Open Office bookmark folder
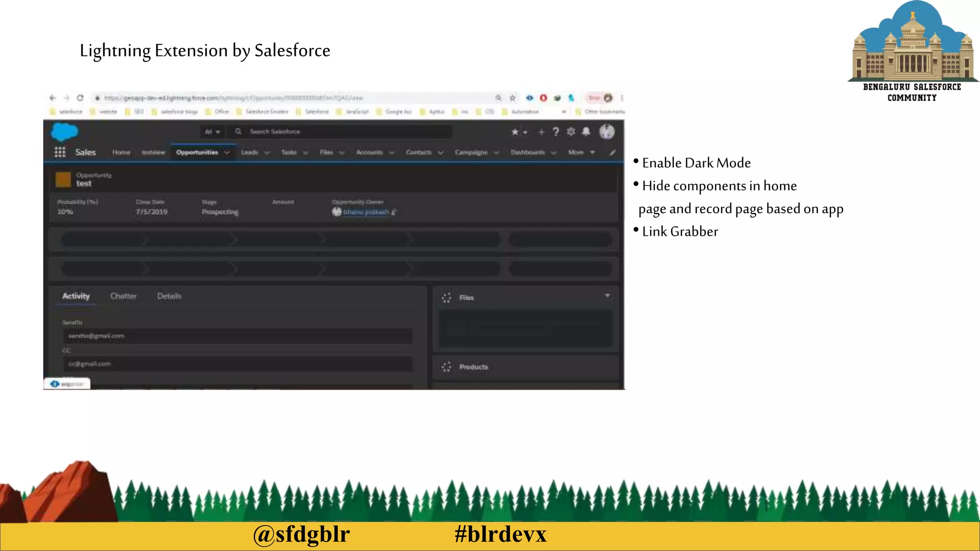The height and width of the screenshot is (551, 980). click(x=217, y=112)
